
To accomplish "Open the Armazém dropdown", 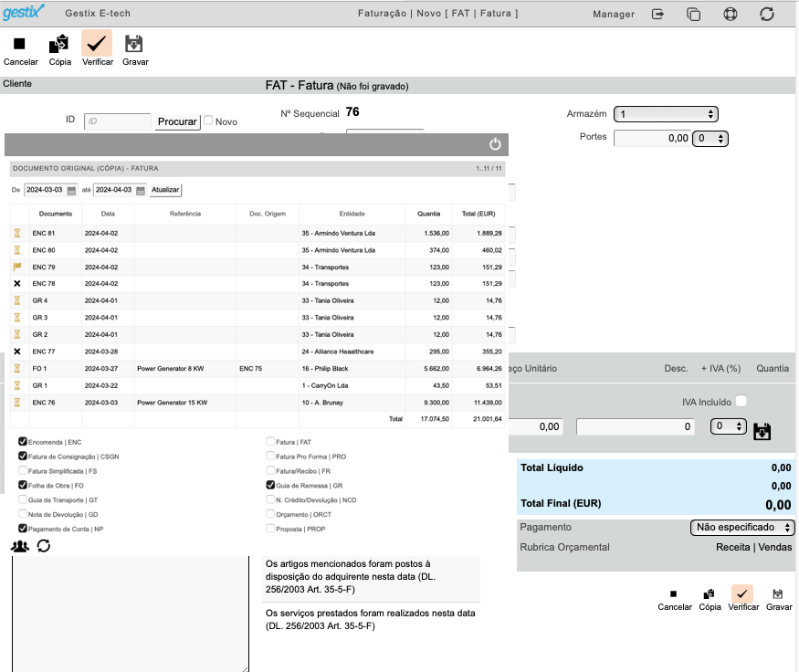I will (x=666, y=114).
